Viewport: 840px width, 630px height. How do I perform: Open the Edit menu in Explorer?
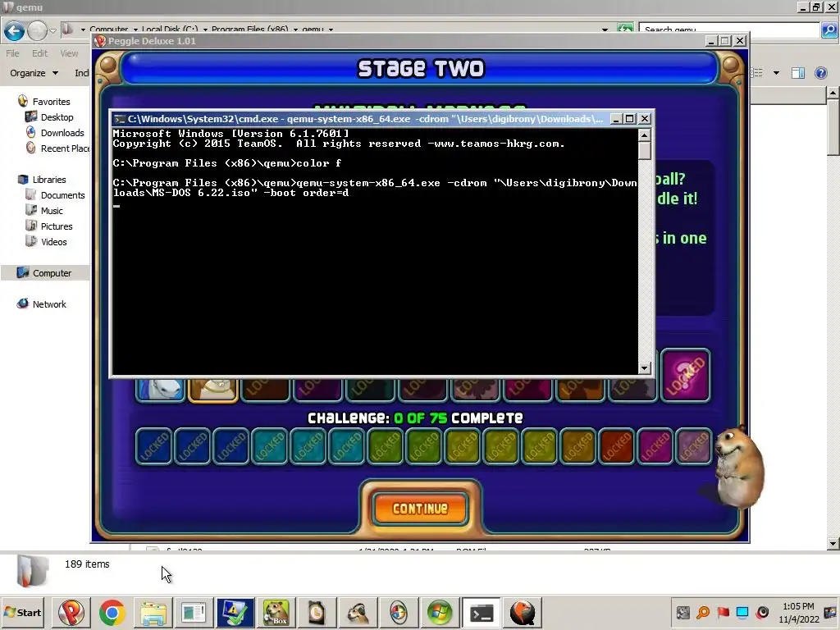point(39,53)
